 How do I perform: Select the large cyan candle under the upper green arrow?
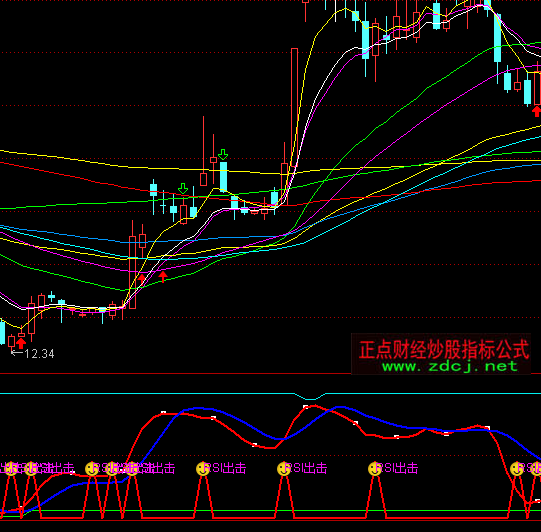[223, 177]
